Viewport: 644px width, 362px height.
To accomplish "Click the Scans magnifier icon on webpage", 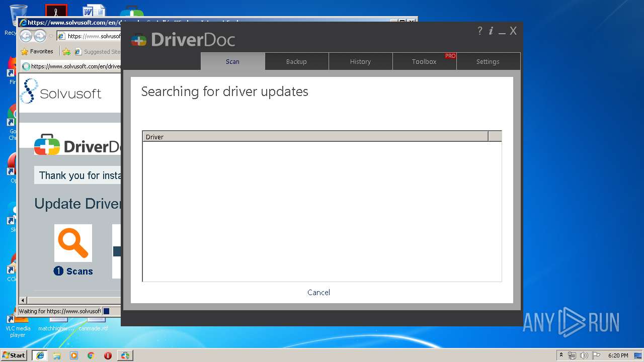I will (73, 243).
